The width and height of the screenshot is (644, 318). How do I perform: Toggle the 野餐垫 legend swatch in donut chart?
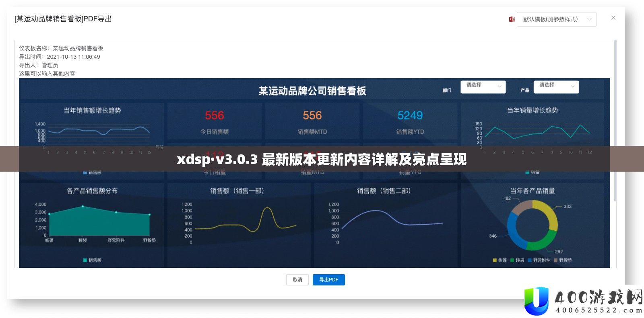pyautogui.click(x=556, y=261)
